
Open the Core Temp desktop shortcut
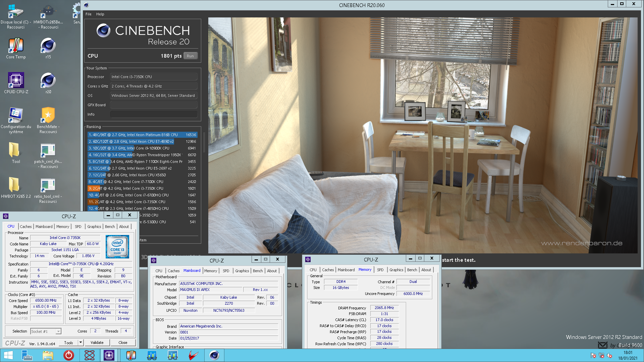click(x=16, y=48)
